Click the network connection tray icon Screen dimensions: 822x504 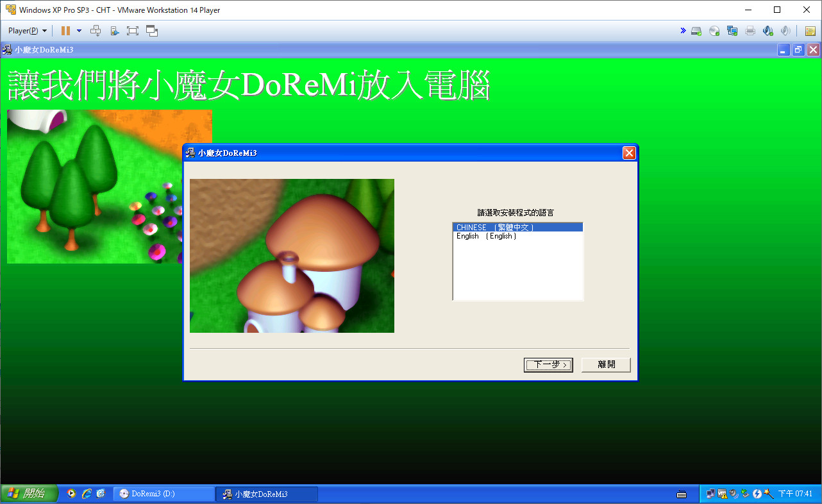click(x=710, y=494)
